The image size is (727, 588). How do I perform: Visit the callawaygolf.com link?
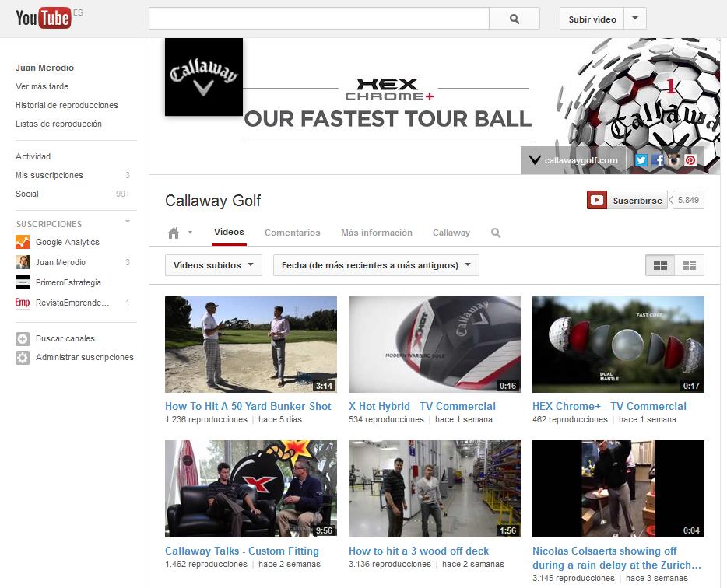[581, 160]
